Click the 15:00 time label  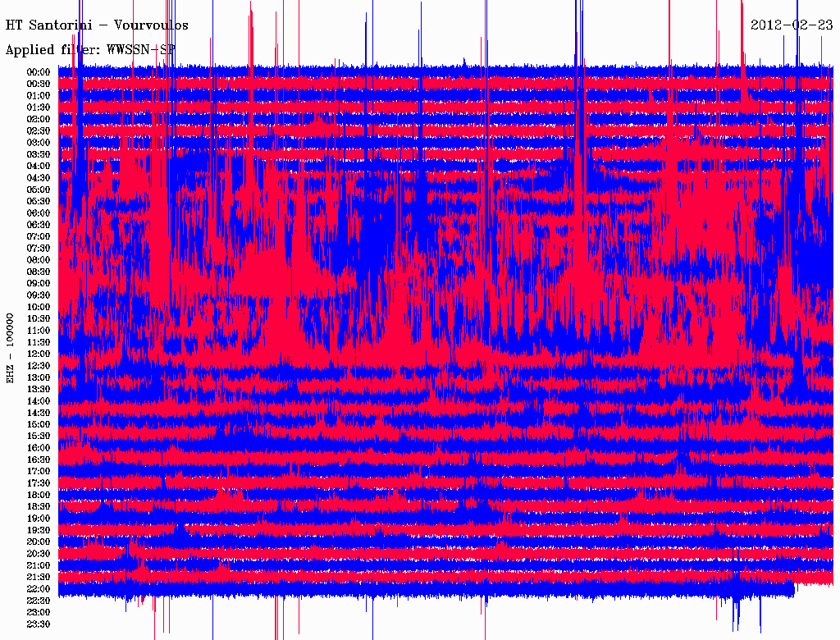point(39,424)
